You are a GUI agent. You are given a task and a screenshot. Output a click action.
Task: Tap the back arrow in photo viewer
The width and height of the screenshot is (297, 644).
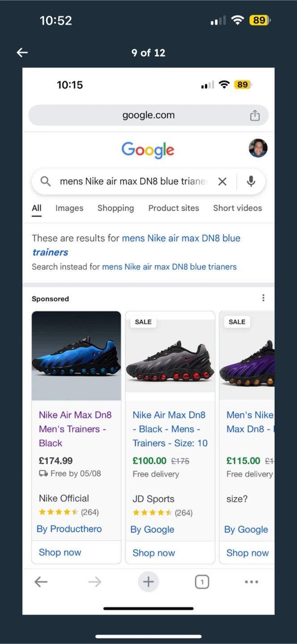click(22, 53)
